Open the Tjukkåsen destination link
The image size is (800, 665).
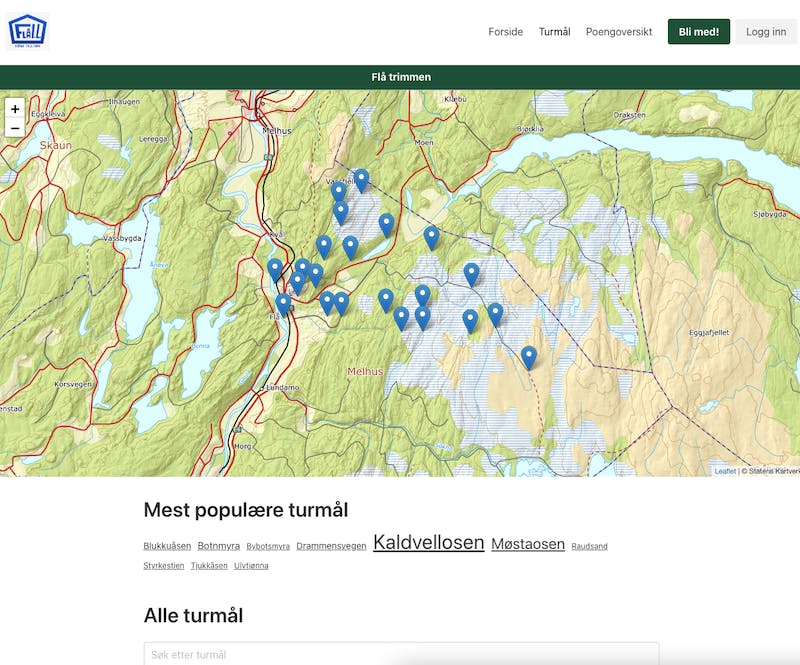(209, 566)
